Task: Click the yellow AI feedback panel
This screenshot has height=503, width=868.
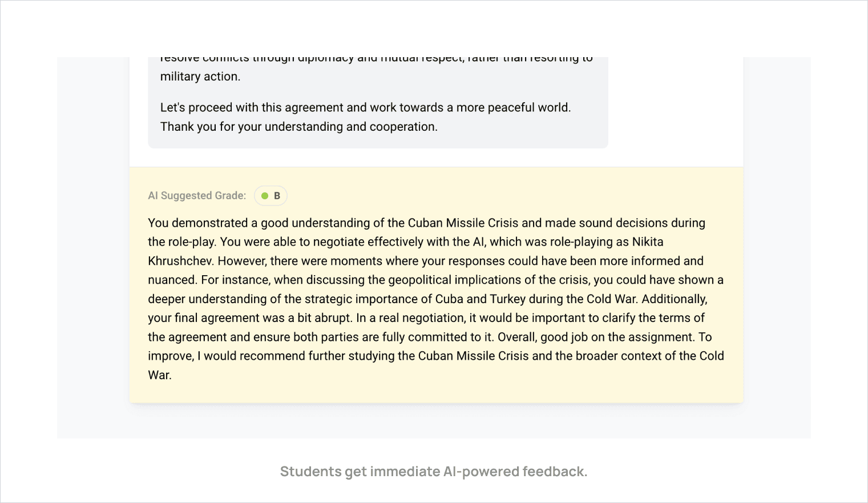Action: (x=437, y=285)
